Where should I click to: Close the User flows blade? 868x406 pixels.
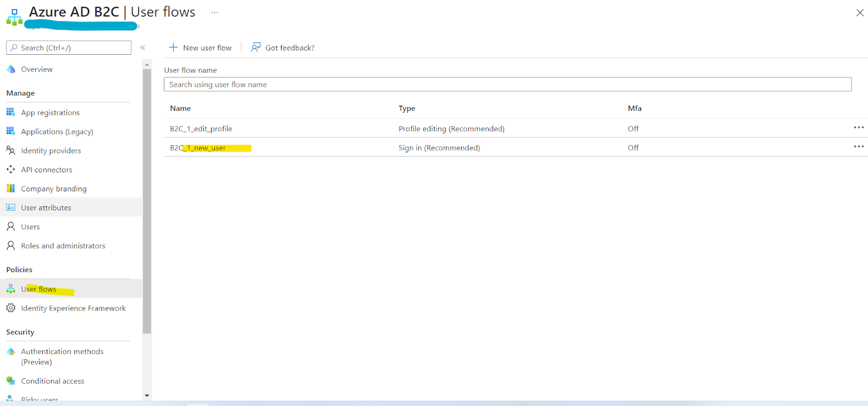(860, 12)
